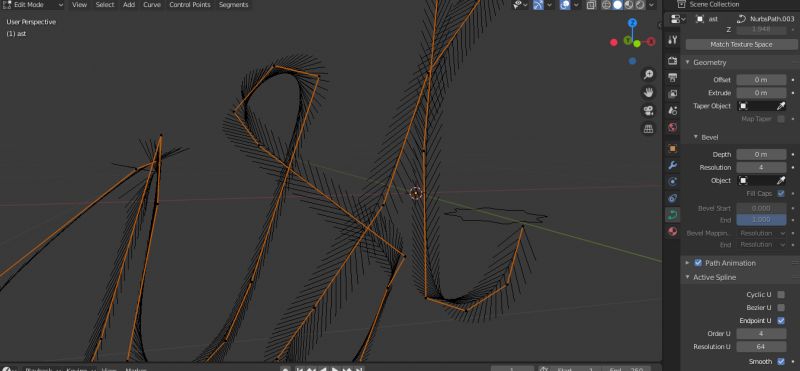Open the Scene properties tab
This screenshot has height=371, width=800.
672,111
